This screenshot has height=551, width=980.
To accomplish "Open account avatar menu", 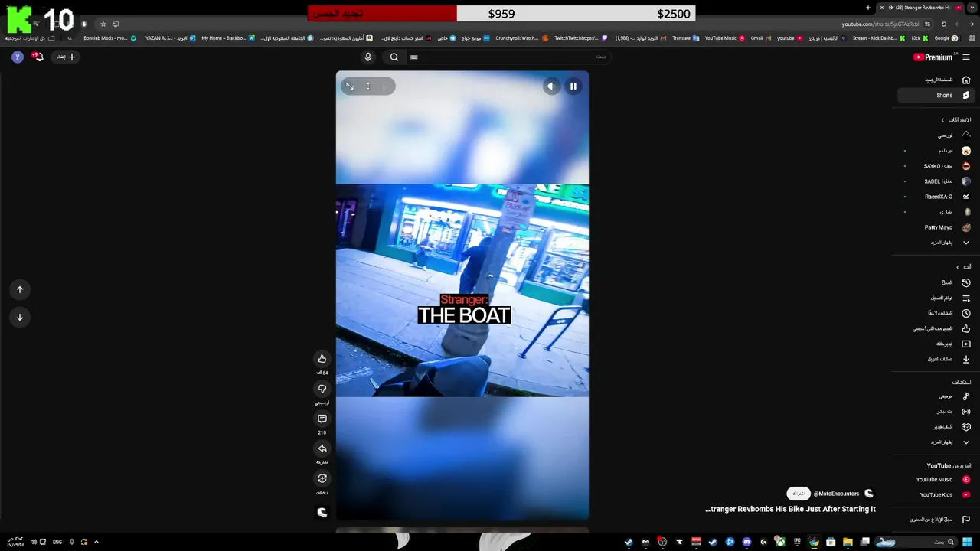I will [17, 57].
